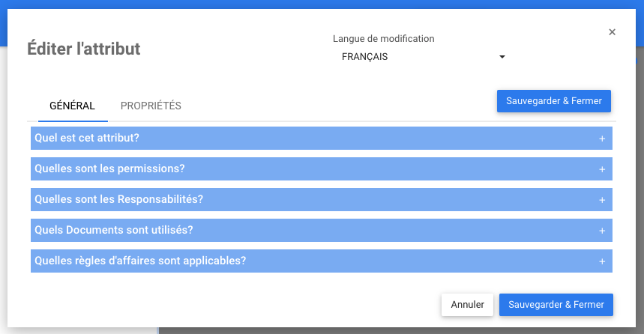
Task: Close the Éditer l'attribut dialog with X
Action: 612,31
